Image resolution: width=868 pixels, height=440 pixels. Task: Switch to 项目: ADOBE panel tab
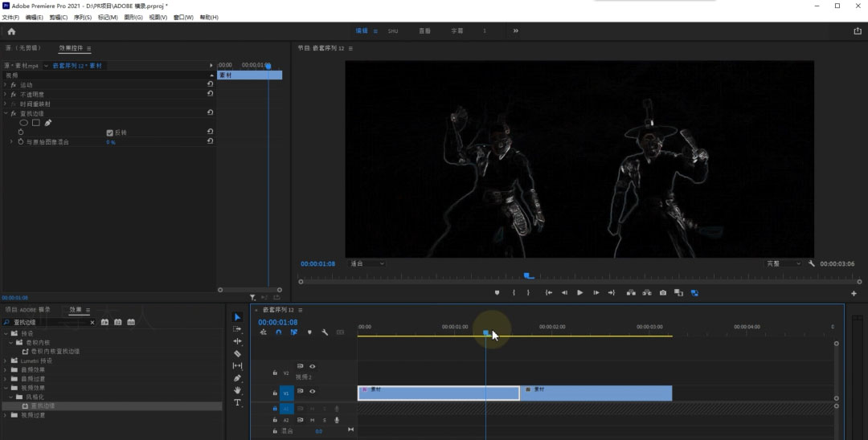[x=28, y=310]
